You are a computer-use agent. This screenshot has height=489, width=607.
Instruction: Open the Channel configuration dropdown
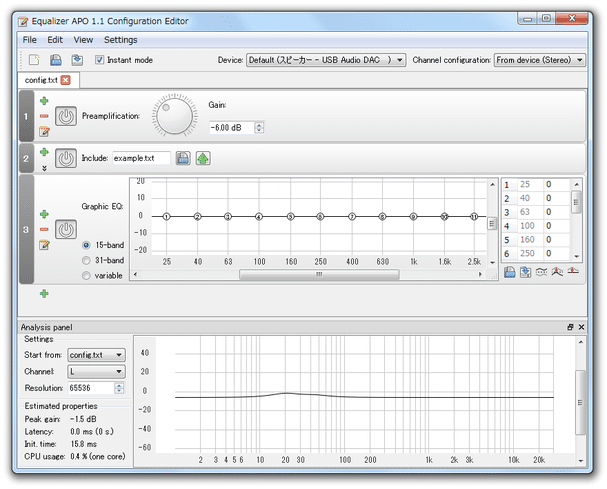(540, 60)
